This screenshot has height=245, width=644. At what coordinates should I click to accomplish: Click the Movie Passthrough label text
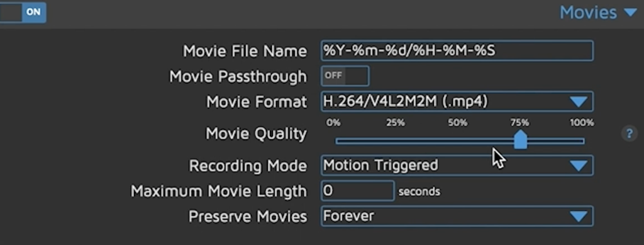238,76
